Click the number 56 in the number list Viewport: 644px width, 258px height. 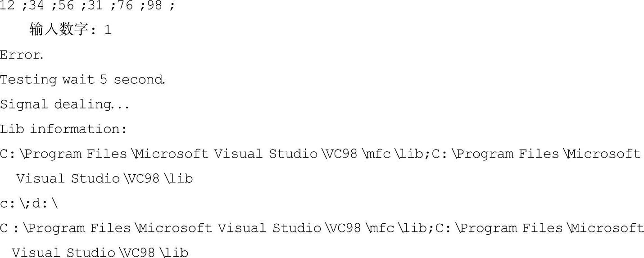pos(67,6)
